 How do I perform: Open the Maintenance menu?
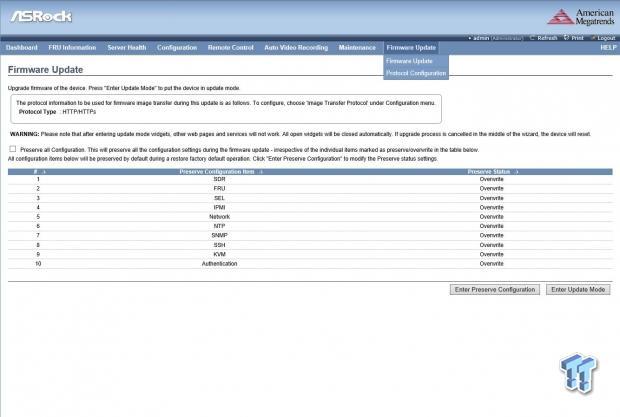tap(357, 47)
